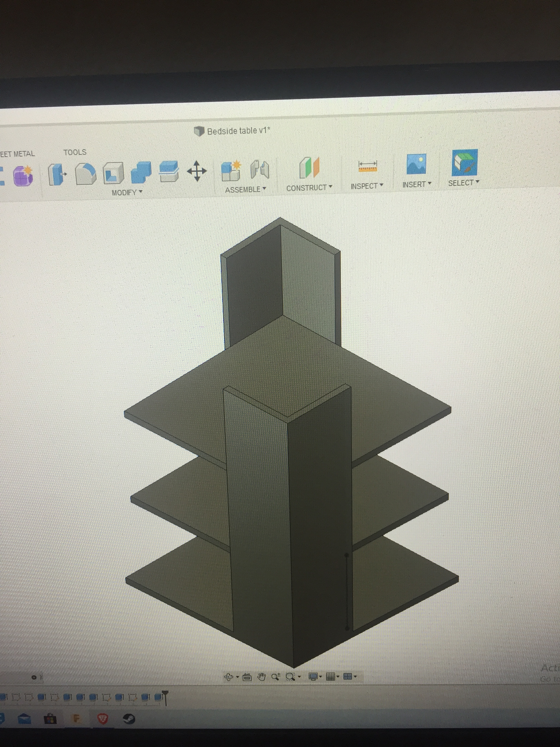This screenshot has height=747, width=560.
Task: Click the Fusion 360 taskbar icon
Action: (77, 718)
